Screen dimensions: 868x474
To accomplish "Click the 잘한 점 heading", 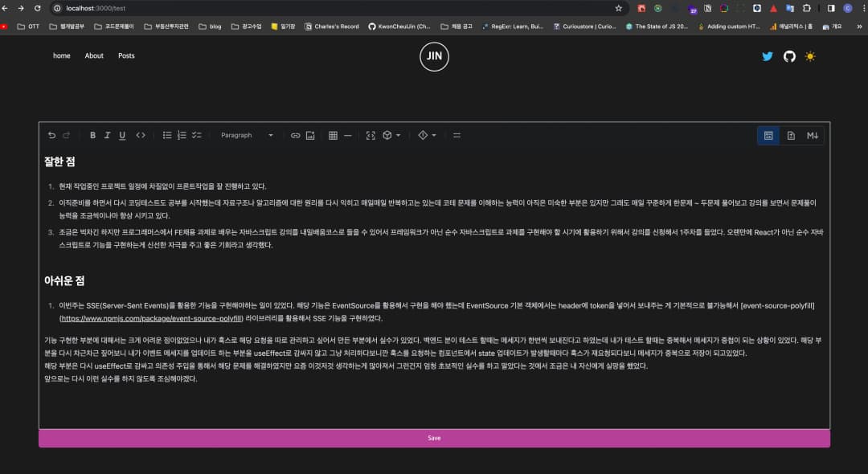I will coord(59,161).
